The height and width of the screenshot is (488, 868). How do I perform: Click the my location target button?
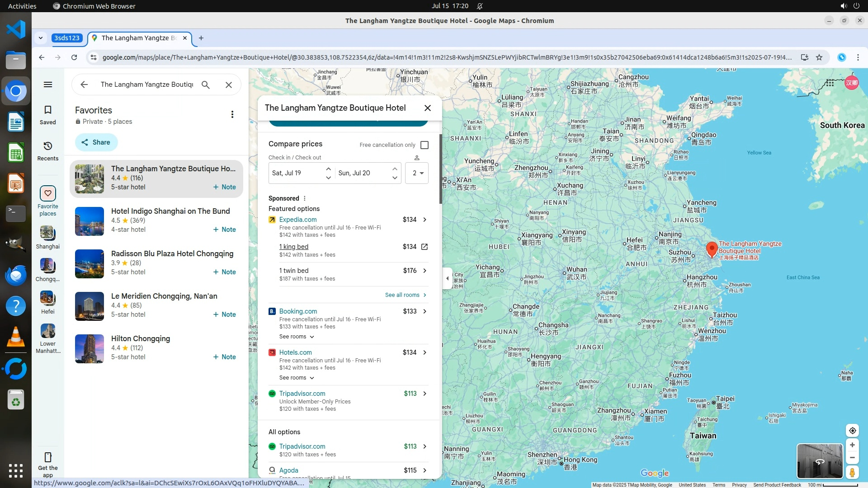pos(852,431)
